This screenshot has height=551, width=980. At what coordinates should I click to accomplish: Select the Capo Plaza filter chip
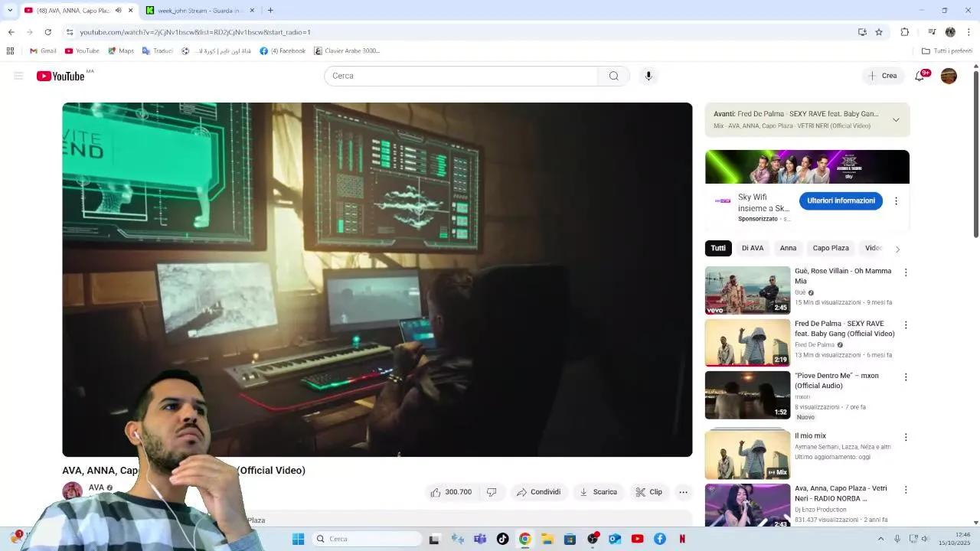[x=831, y=248]
